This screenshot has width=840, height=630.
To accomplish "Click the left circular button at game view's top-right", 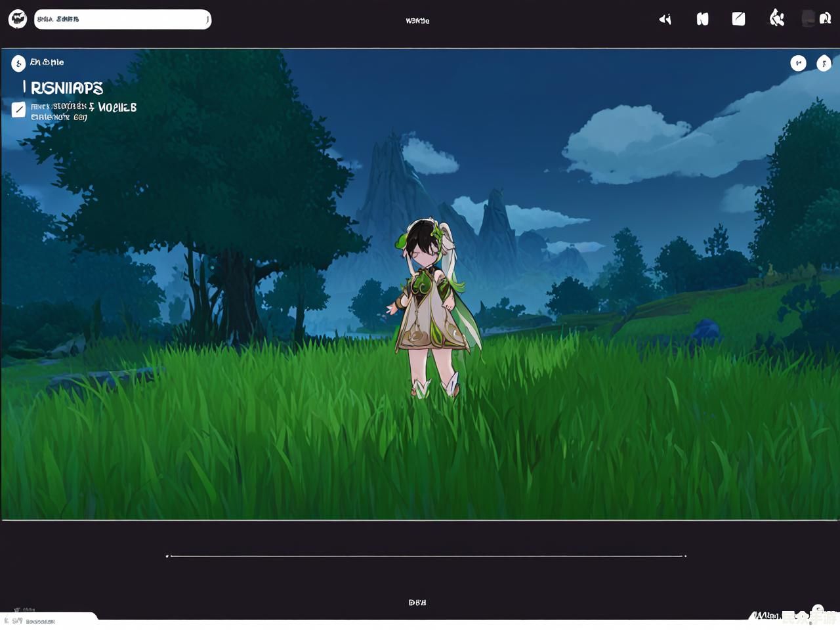I will click(x=798, y=63).
